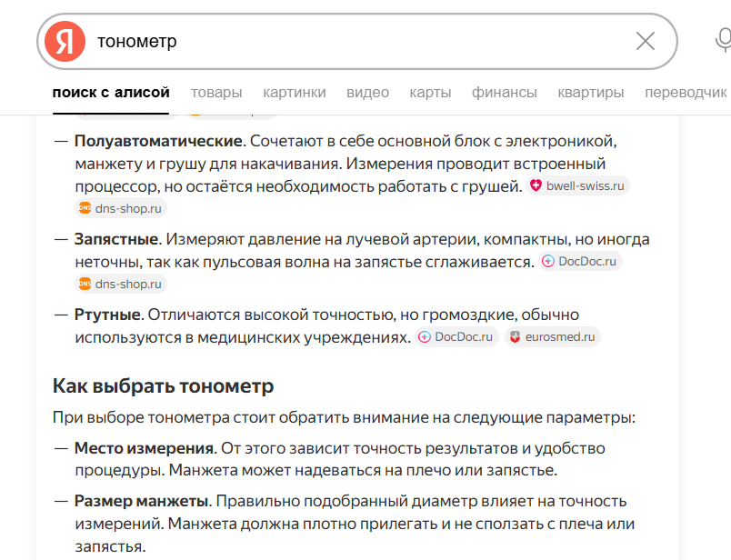Open DocDoc.ru source under Запястные

coord(580,261)
